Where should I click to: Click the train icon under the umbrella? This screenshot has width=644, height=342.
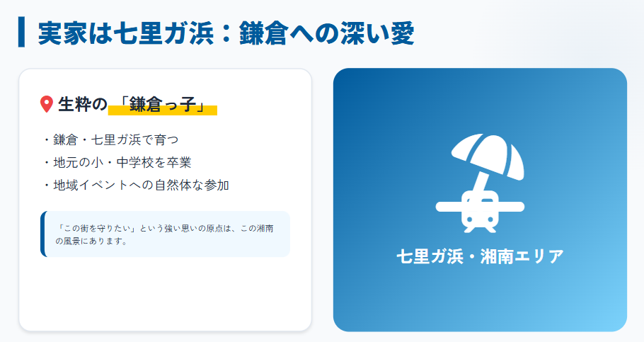[x=480, y=212]
